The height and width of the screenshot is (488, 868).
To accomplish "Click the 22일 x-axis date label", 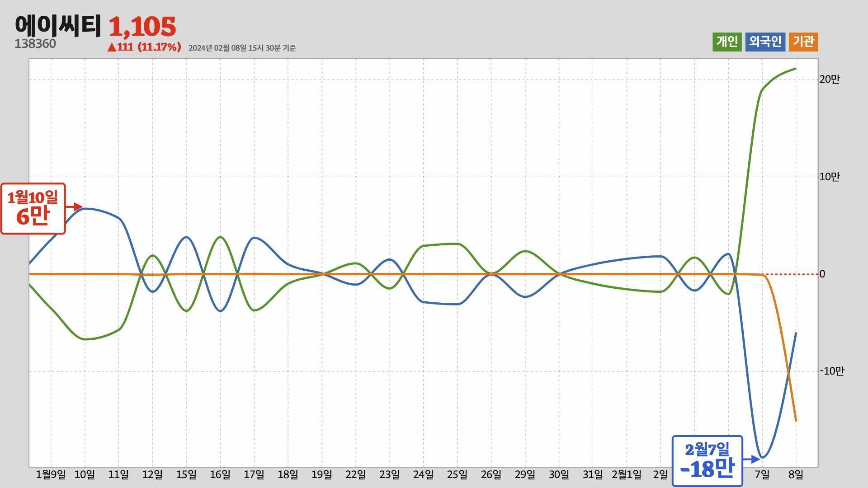I will (356, 475).
